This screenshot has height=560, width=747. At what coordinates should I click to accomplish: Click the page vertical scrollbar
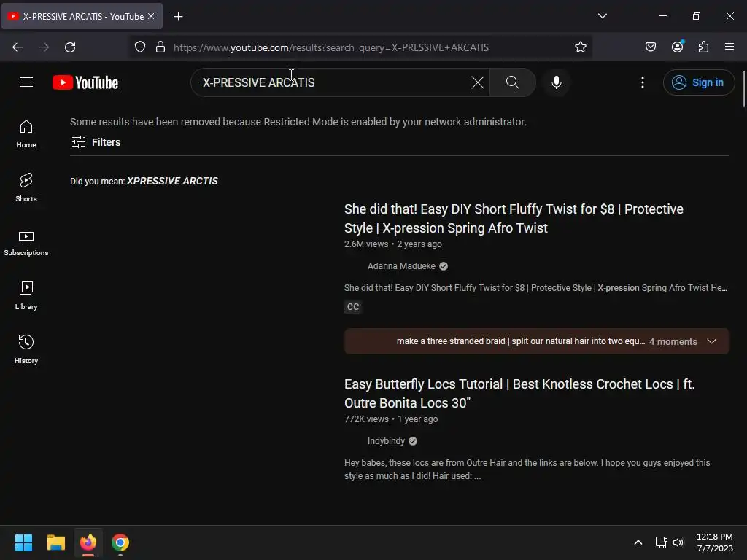[x=743, y=89]
